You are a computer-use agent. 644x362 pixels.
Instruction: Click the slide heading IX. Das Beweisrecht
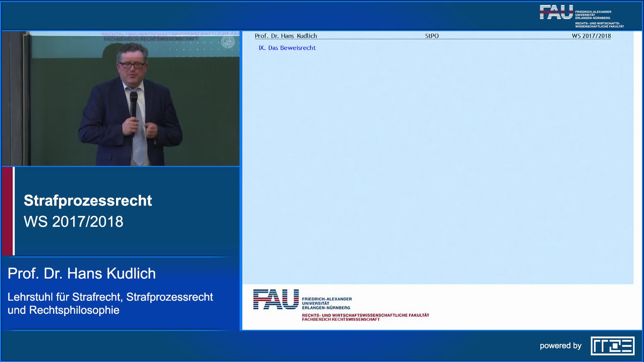(287, 48)
